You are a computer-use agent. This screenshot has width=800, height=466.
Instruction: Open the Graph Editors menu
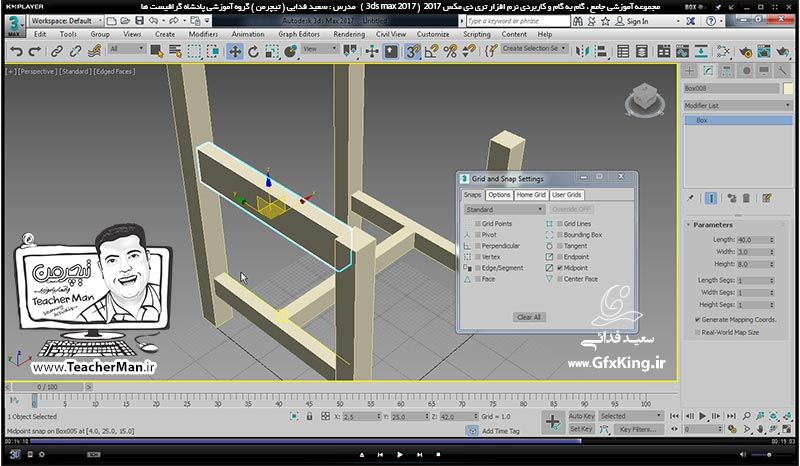299,34
